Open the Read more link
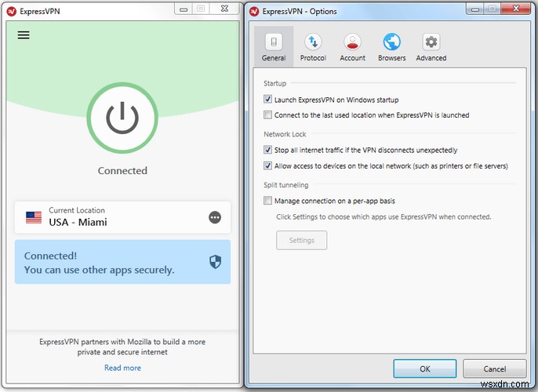Image resolution: width=538 pixels, height=392 pixels. click(122, 368)
